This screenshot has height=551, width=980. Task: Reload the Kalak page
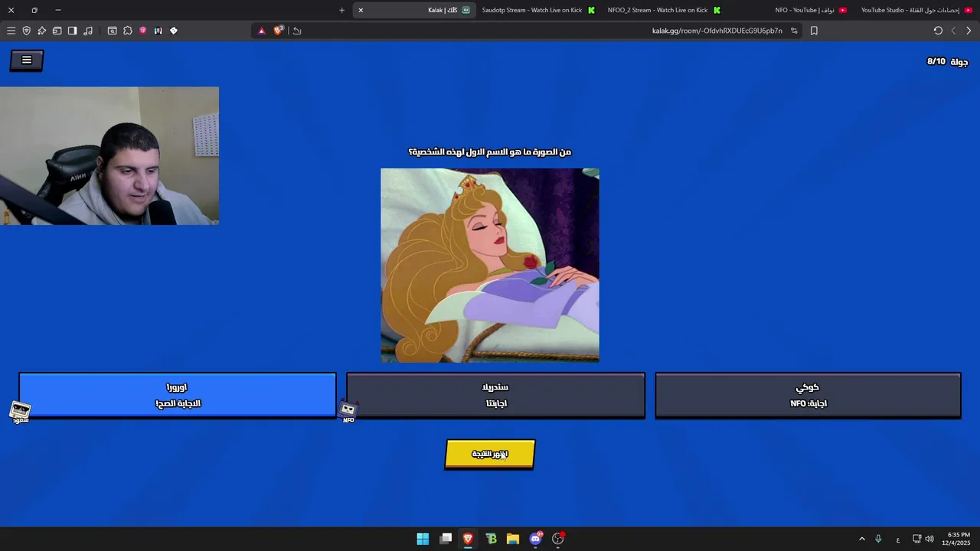938,31
